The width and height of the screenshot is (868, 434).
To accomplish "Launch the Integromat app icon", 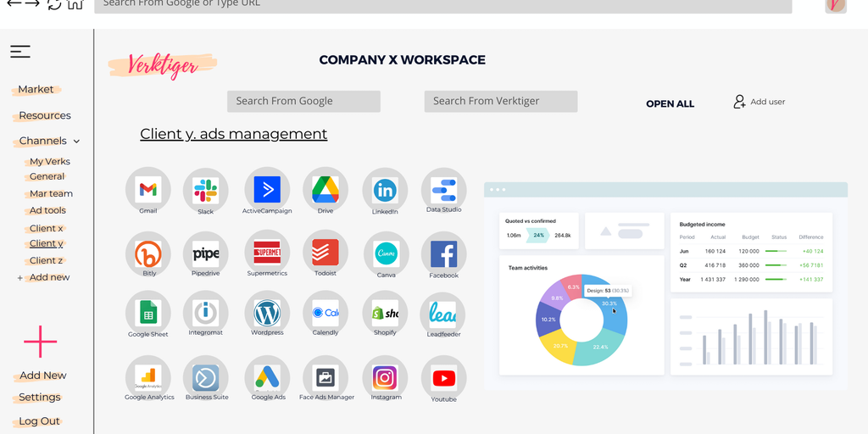I will pos(205,314).
